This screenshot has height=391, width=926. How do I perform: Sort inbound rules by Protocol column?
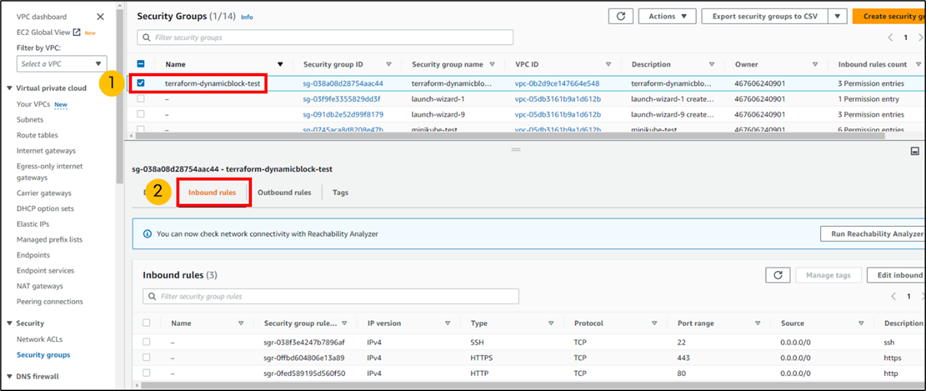654,323
